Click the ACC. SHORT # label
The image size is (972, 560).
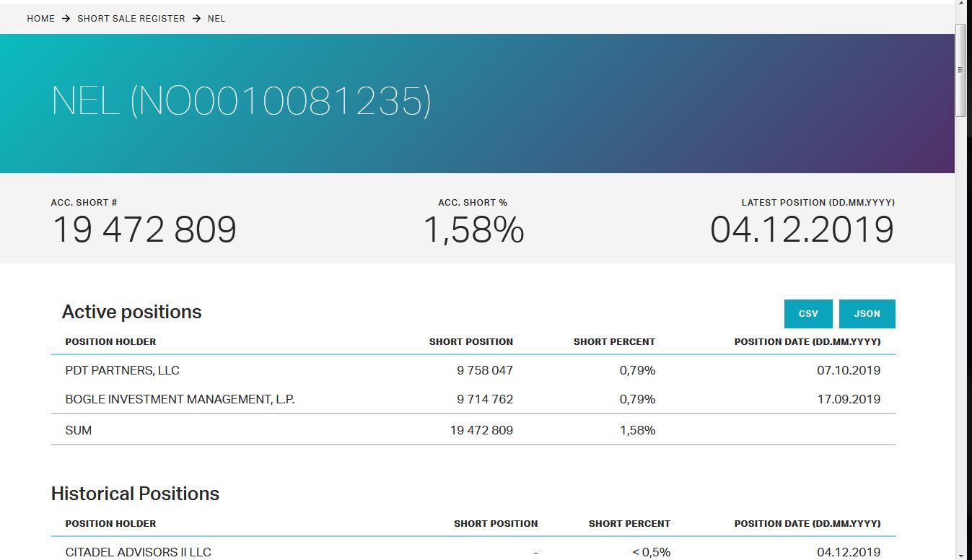click(84, 203)
